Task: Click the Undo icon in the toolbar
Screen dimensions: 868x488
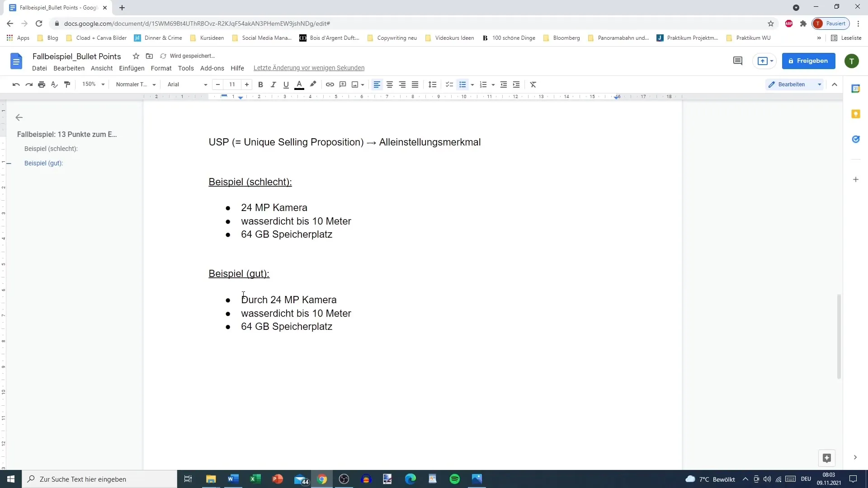Action: click(16, 84)
